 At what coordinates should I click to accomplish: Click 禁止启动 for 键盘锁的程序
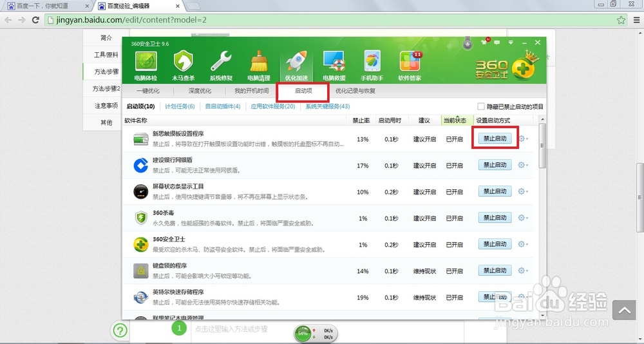click(x=495, y=271)
